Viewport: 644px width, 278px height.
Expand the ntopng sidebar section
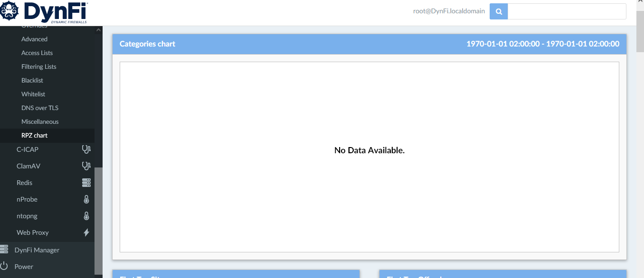pos(27,216)
